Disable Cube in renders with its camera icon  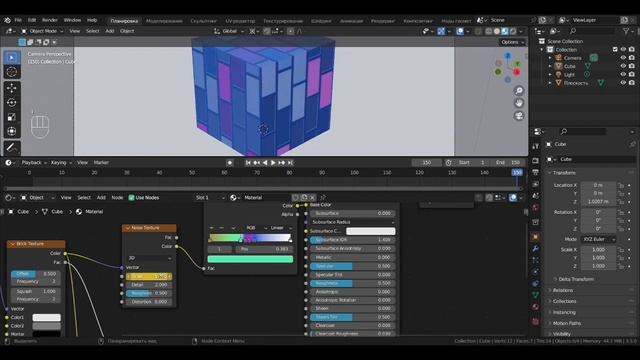point(632,66)
